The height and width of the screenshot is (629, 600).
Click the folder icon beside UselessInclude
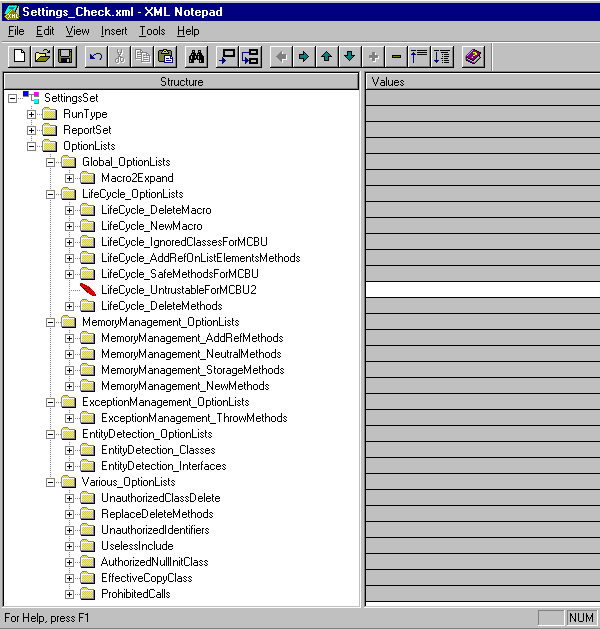pyautogui.click(x=87, y=546)
